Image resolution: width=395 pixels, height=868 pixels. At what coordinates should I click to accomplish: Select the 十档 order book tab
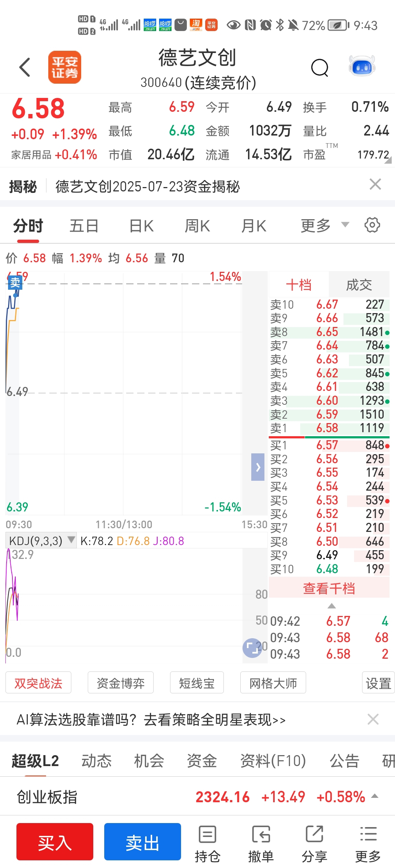coord(299,285)
